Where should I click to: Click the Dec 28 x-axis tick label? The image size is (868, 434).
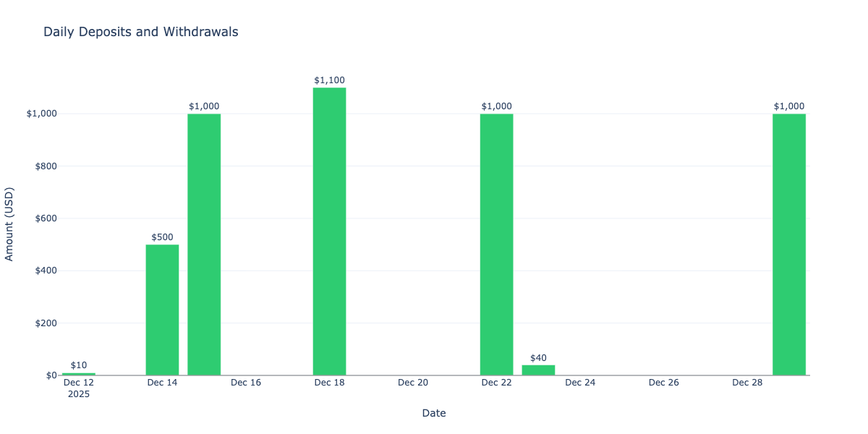pos(747,383)
